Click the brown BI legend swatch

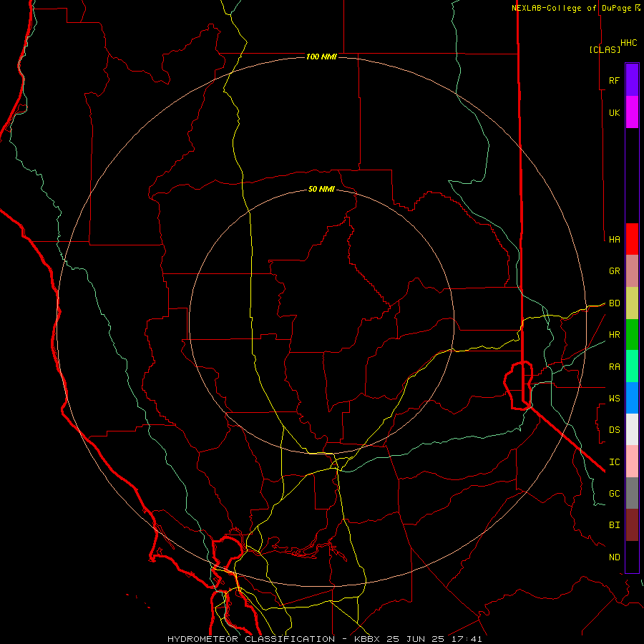click(x=632, y=525)
